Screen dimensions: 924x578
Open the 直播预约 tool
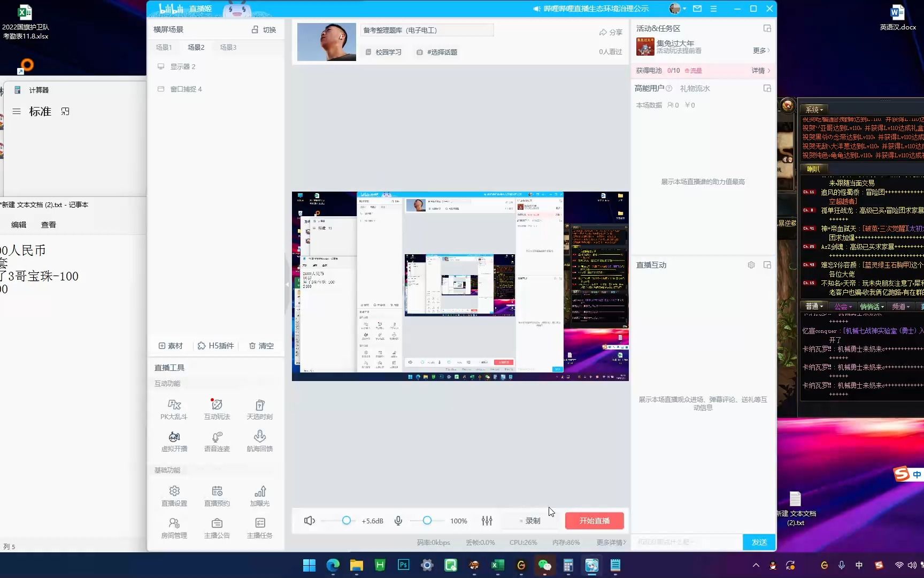point(217,496)
